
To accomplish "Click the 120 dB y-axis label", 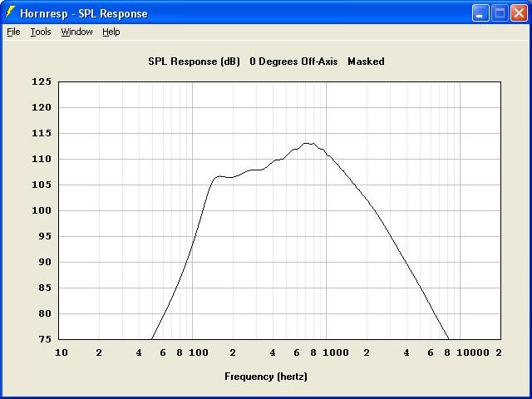I will [42, 107].
